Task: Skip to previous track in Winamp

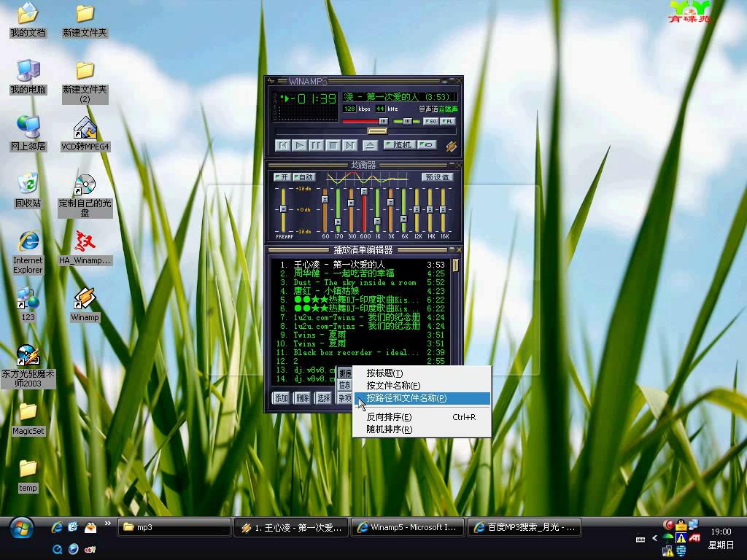Action: tap(282, 145)
